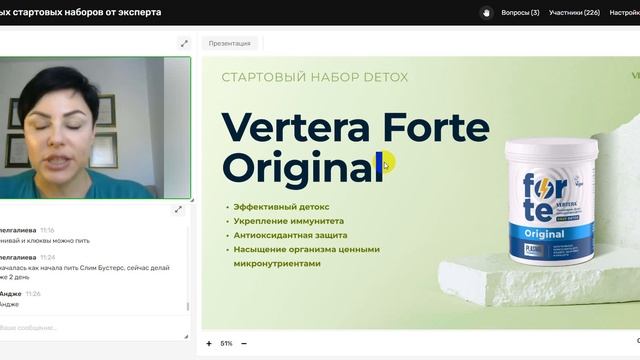The width and height of the screenshot is (640, 360).
Task: Open the Участники (226) list
Action: [574, 13]
